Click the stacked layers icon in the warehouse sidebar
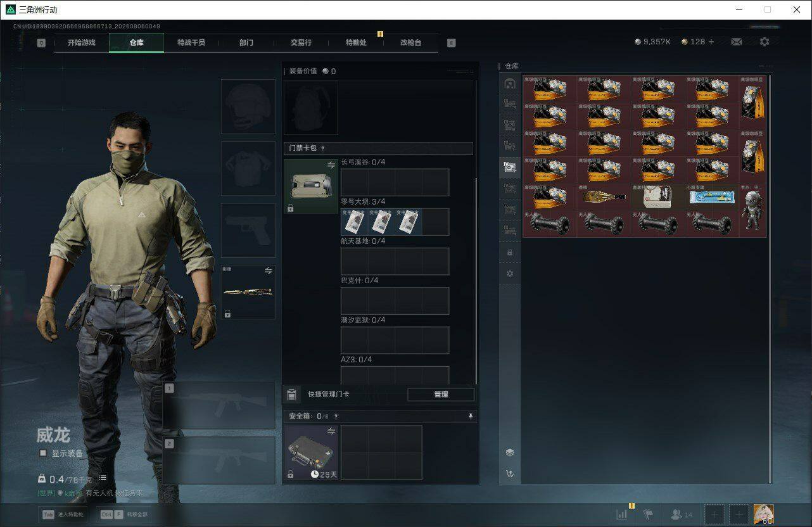The image size is (812, 527). [x=510, y=452]
